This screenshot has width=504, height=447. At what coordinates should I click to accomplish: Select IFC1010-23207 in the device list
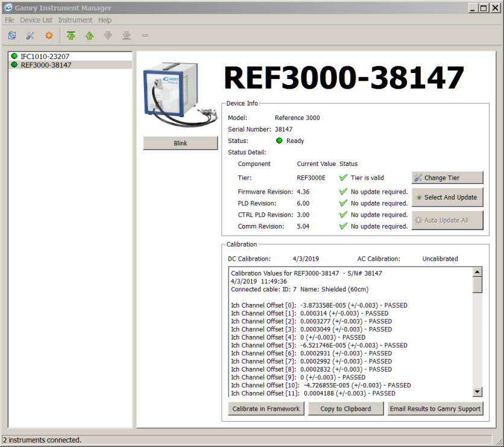click(x=70, y=56)
